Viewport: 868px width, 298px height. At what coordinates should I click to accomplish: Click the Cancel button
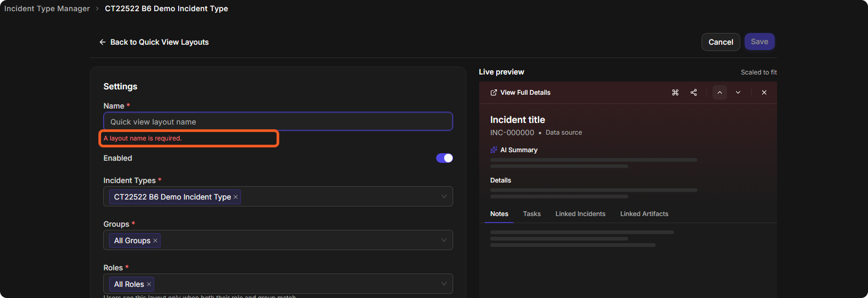(x=721, y=42)
